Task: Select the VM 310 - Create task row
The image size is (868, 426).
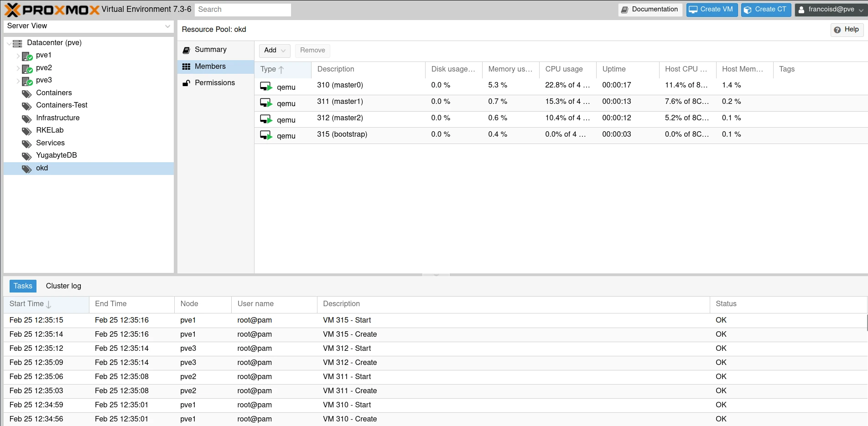Action: 435,419
